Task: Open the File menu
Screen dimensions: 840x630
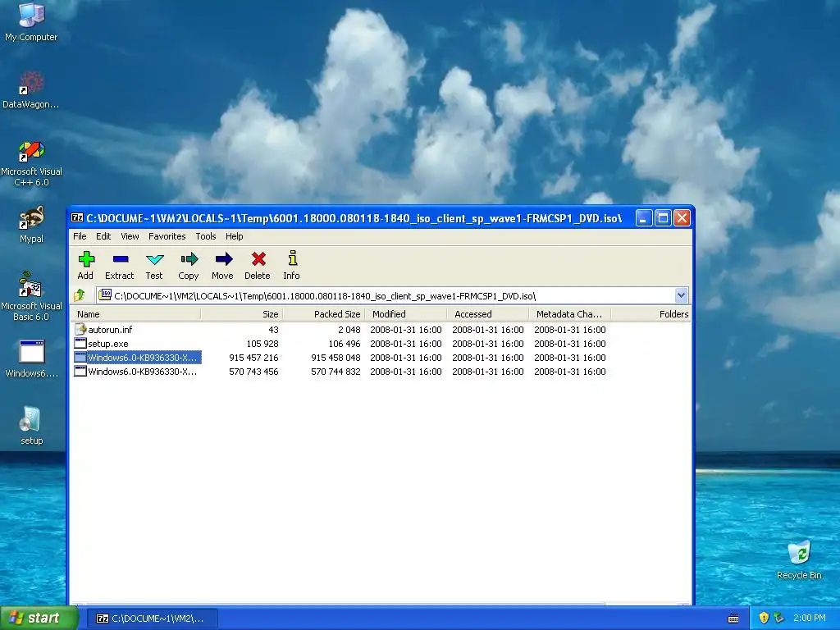Action: pos(80,236)
